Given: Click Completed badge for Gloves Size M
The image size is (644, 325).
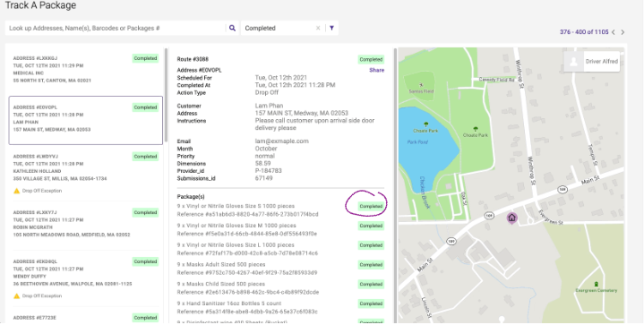Looking at the screenshot, I should pos(371,226).
